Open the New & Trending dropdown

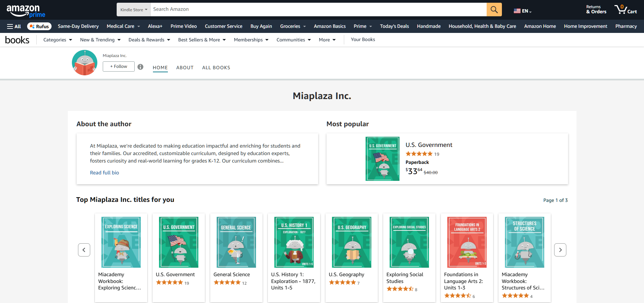(100, 40)
